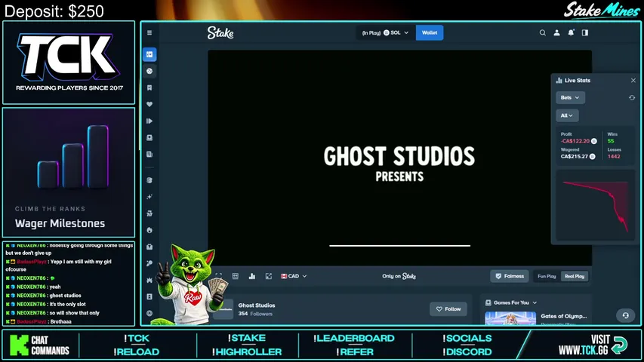Click the last sidebar icon above the divider line
Screen dimensions: 644x362
click(x=149, y=155)
